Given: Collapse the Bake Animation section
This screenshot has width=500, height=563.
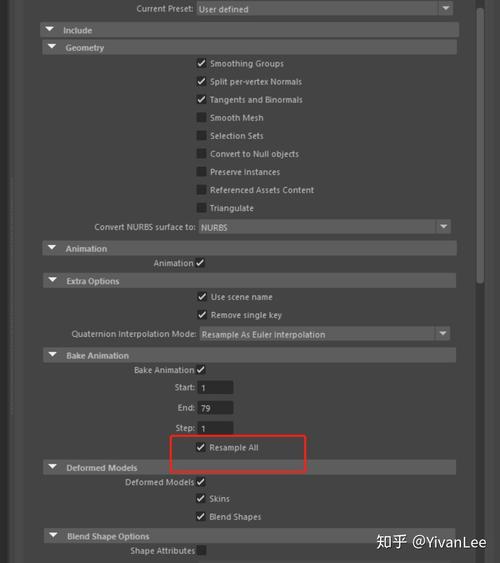Looking at the screenshot, I should pos(53,355).
